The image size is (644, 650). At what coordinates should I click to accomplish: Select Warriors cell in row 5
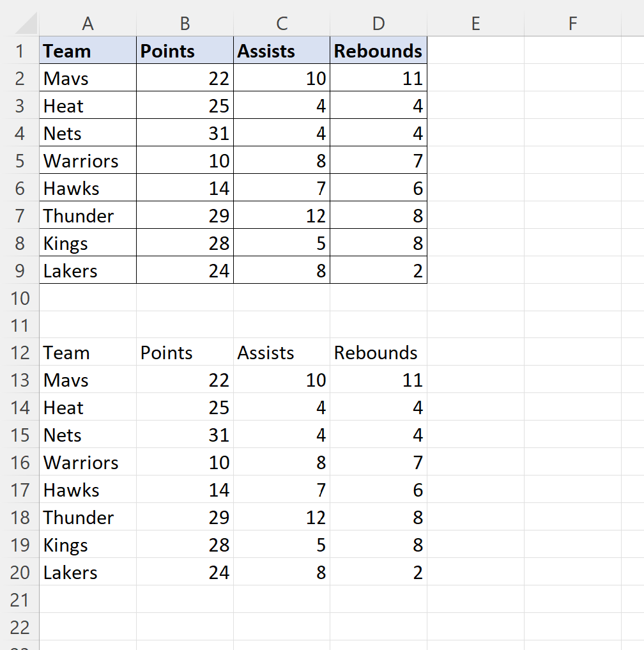(88, 161)
